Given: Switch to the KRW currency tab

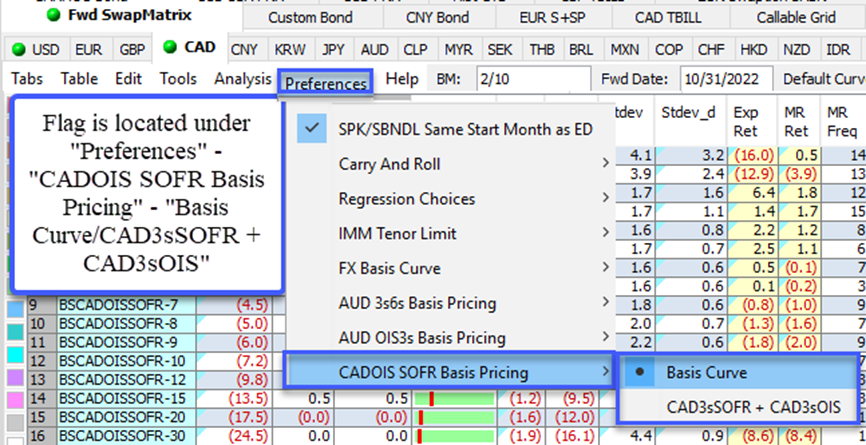Looking at the screenshot, I should click(x=290, y=50).
